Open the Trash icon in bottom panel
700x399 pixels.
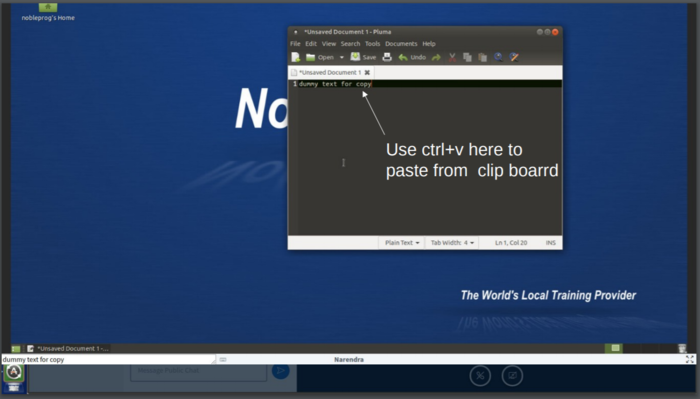pos(682,348)
